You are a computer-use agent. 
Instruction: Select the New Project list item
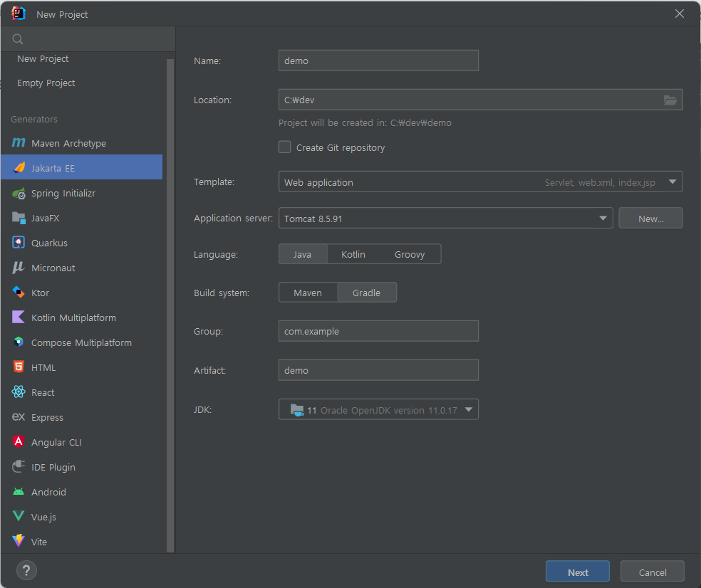pyautogui.click(x=43, y=59)
